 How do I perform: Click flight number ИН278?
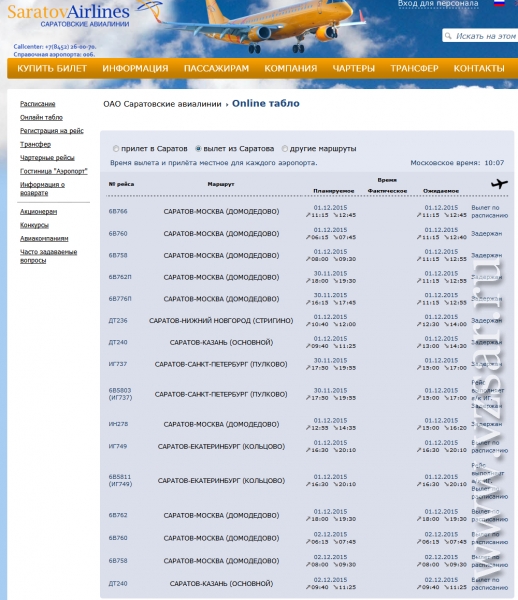pyautogui.click(x=118, y=424)
